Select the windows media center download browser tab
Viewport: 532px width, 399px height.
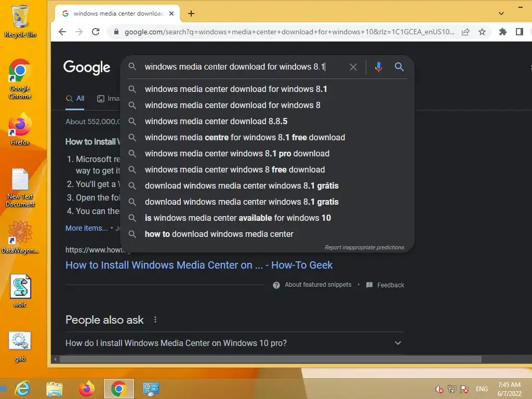coord(117,14)
